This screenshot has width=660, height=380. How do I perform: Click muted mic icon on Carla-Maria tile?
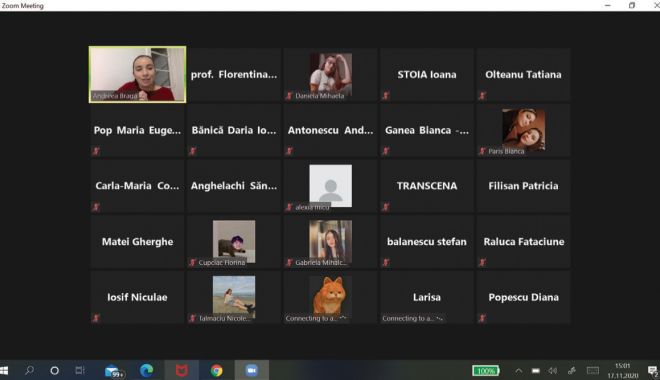click(x=96, y=207)
